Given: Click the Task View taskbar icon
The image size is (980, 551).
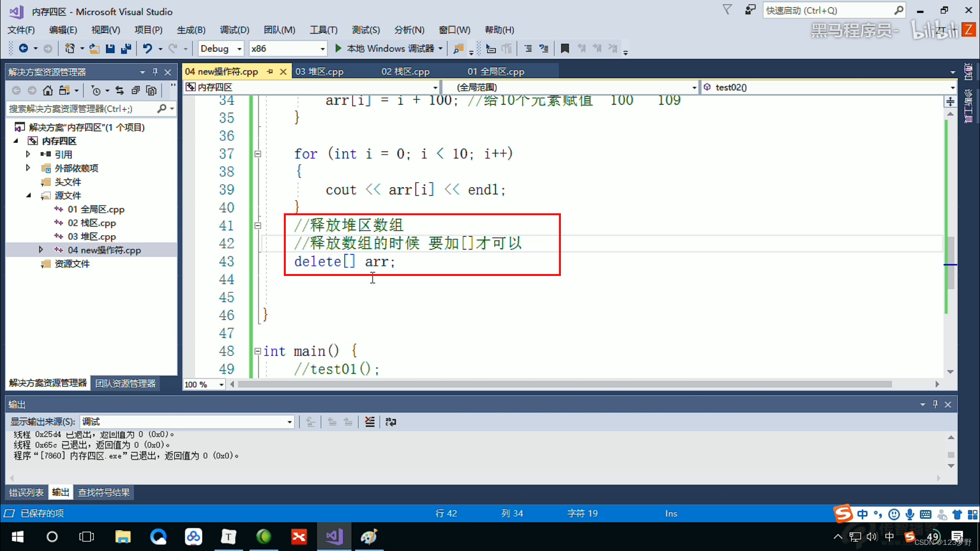Looking at the screenshot, I should click(87, 537).
